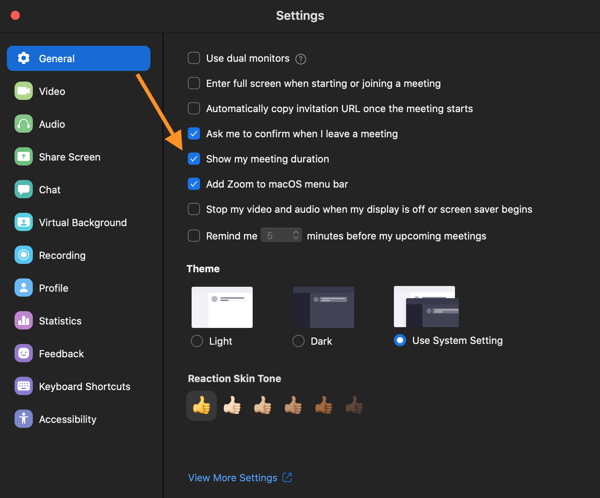Check Stop my video and audio option
The image size is (600, 498).
tap(194, 209)
